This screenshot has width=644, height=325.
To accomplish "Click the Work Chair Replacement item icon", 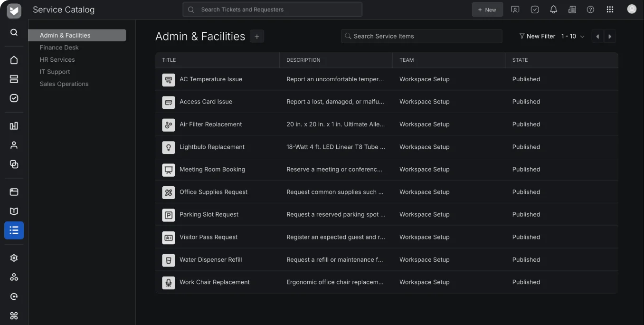I will (x=169, y=283).
